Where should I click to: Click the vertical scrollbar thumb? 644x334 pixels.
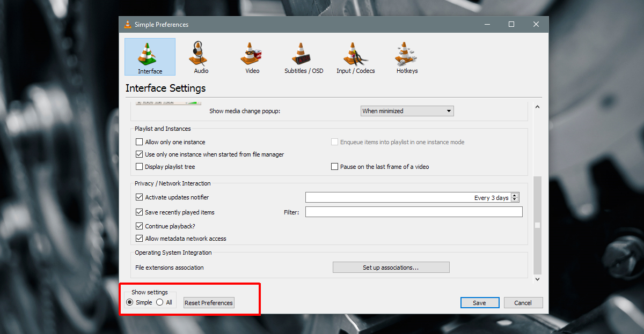click(537, 225)
